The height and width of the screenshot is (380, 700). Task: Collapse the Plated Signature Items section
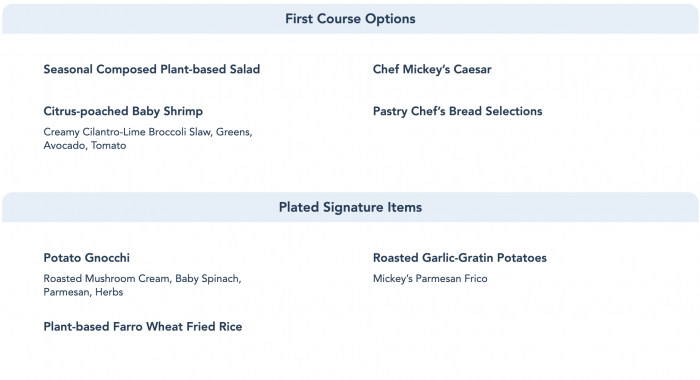click(x=350, y=207)
